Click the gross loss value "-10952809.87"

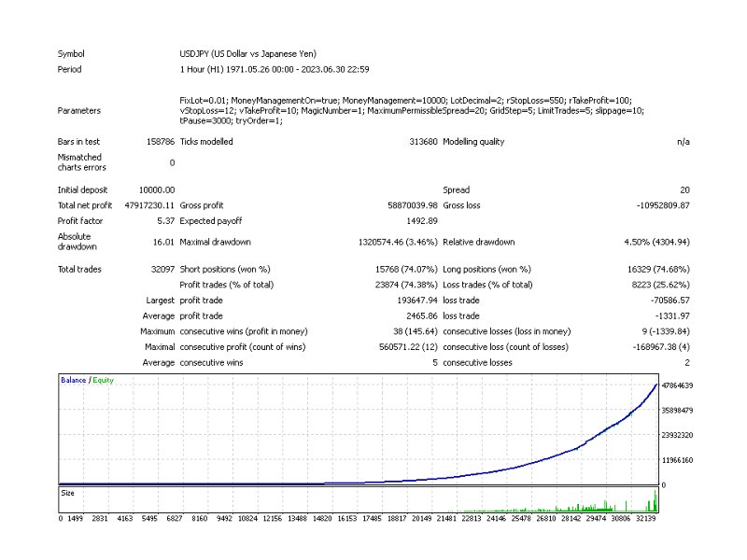click(x=663, y=205)
